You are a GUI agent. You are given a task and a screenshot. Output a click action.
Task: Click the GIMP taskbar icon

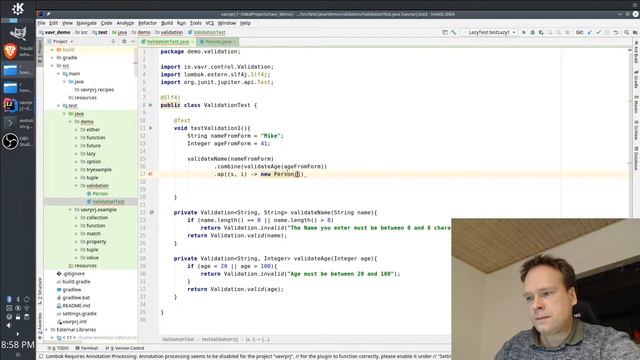pyautogui.click(x=18, y=33)
